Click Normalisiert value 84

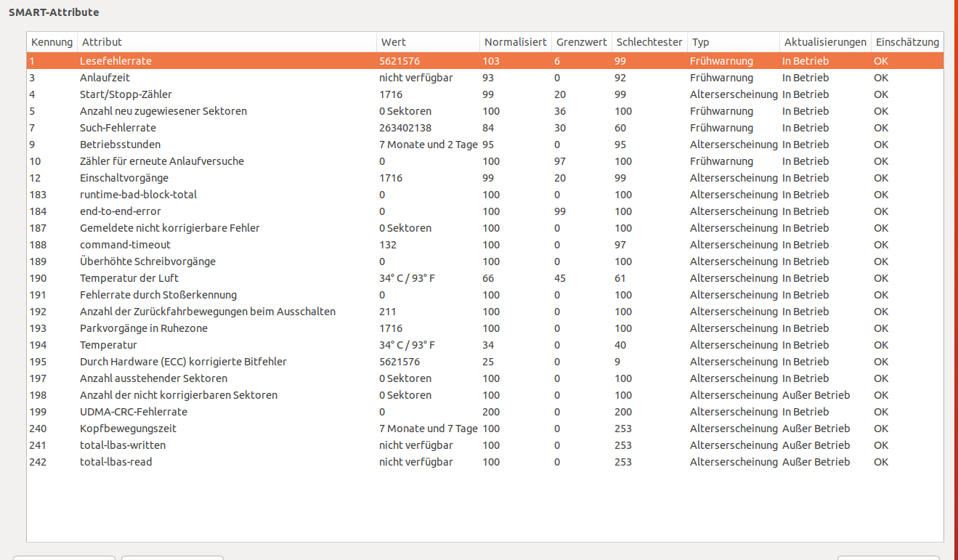coord(488,128)
